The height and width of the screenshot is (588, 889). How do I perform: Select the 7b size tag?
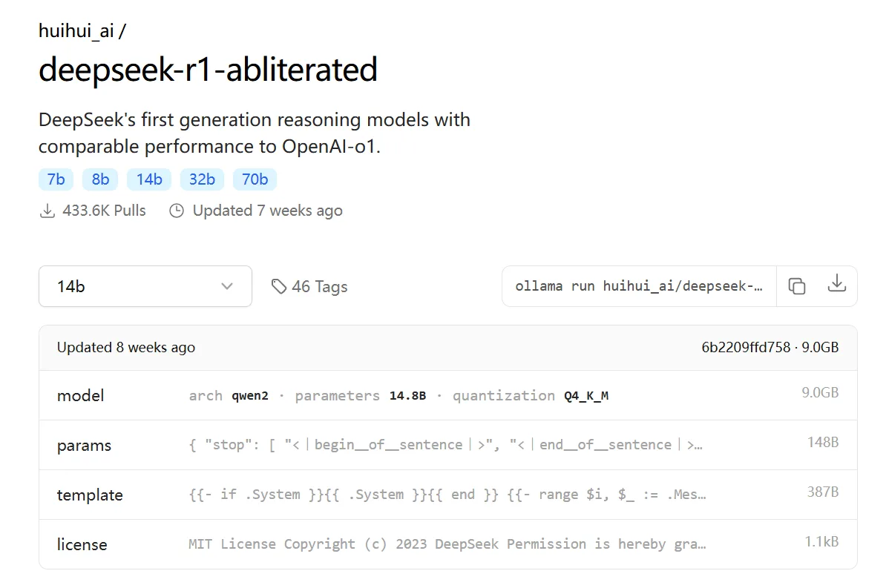tap(56, 179)
